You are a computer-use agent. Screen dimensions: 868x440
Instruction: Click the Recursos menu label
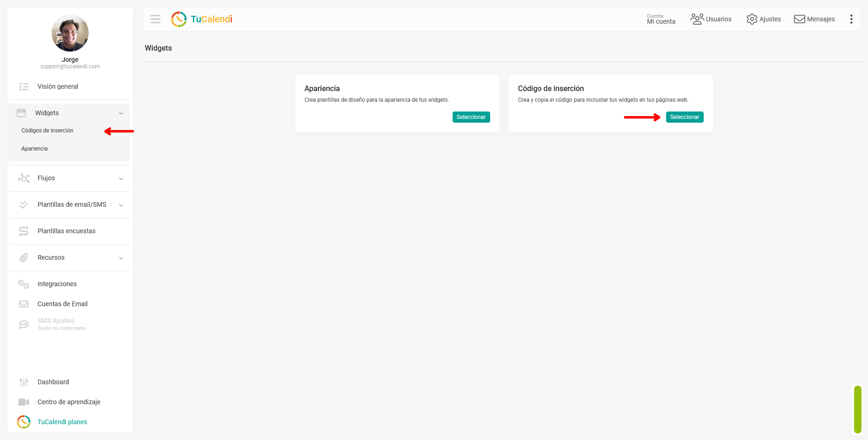[51, 257]
